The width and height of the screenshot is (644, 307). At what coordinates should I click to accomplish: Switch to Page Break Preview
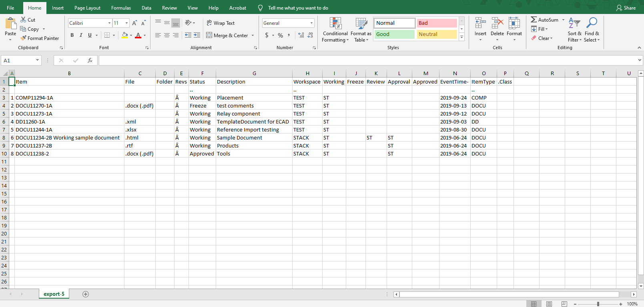pos(564,304)
